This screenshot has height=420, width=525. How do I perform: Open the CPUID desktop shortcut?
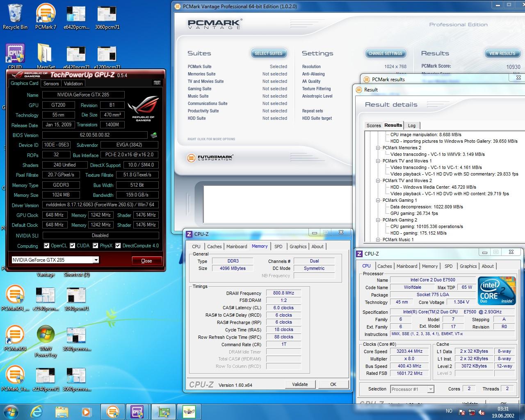(x=15, y=56)
